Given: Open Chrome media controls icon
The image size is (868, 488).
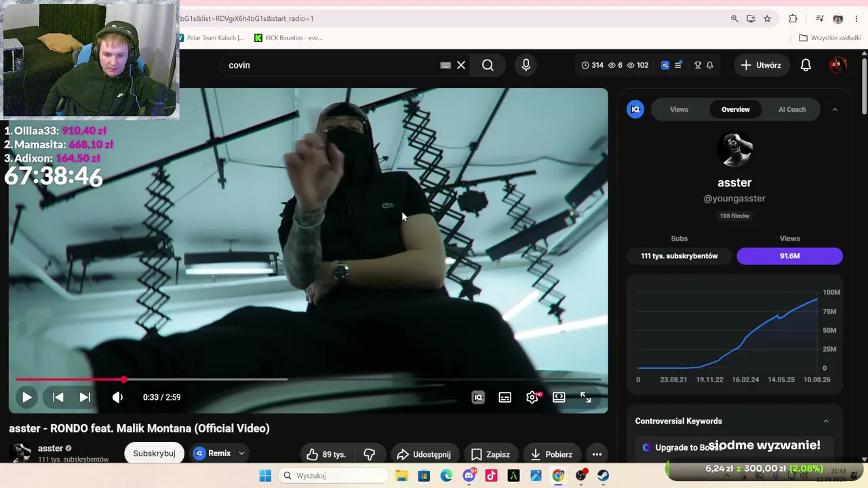Looking at the screenshot, I should pos(820,19).
